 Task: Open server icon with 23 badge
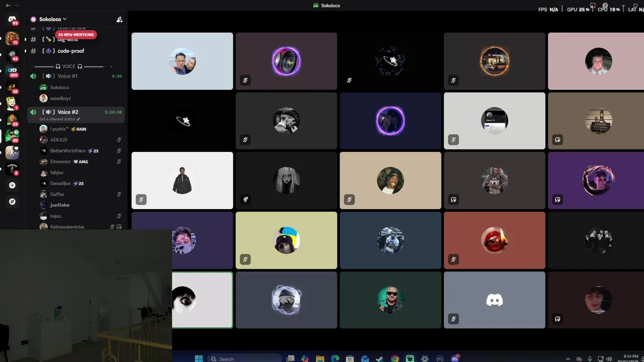point(12,120)
